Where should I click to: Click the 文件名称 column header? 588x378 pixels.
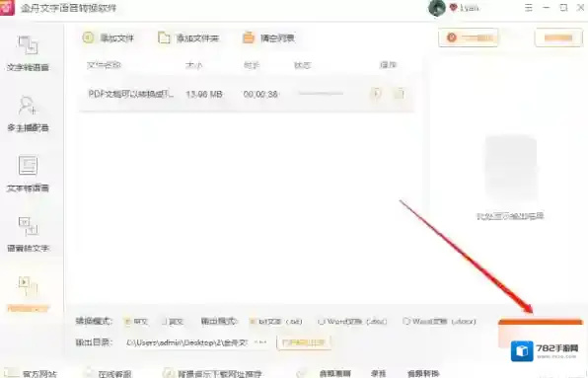pyautogui.click(x=104, y=65)
